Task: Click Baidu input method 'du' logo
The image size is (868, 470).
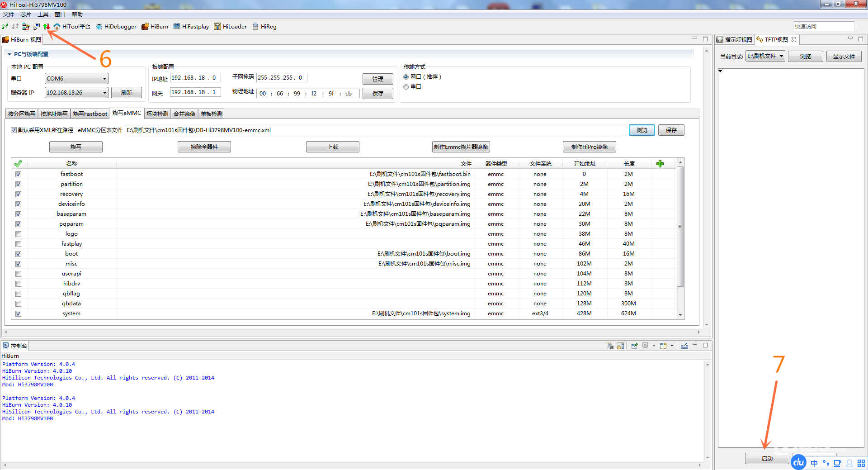Action: [799, 462]
